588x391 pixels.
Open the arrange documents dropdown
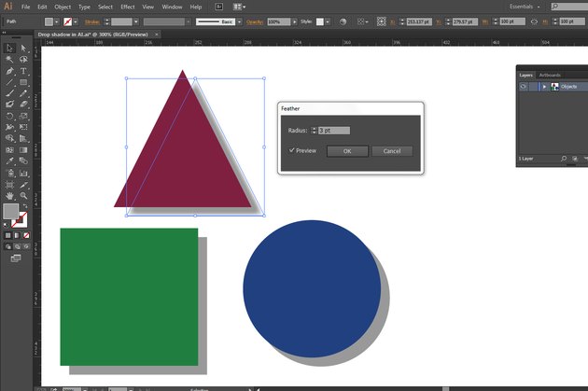coord(239,7)
